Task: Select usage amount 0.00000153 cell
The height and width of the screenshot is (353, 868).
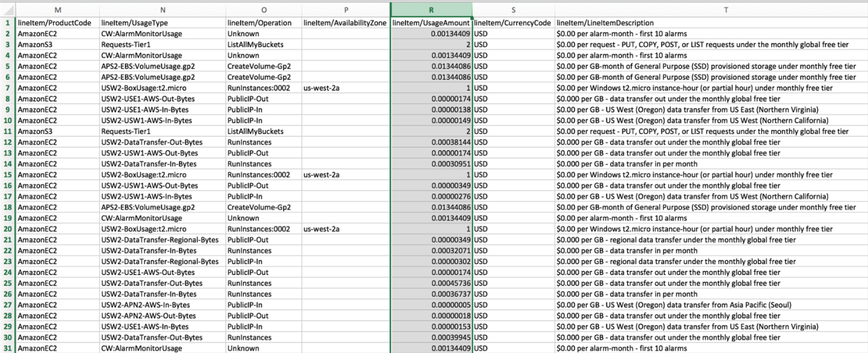Action: point(431,327)
